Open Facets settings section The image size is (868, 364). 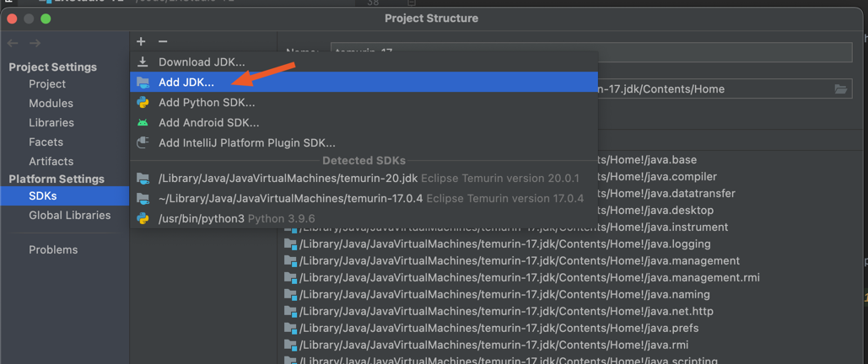tap(46, 142)
